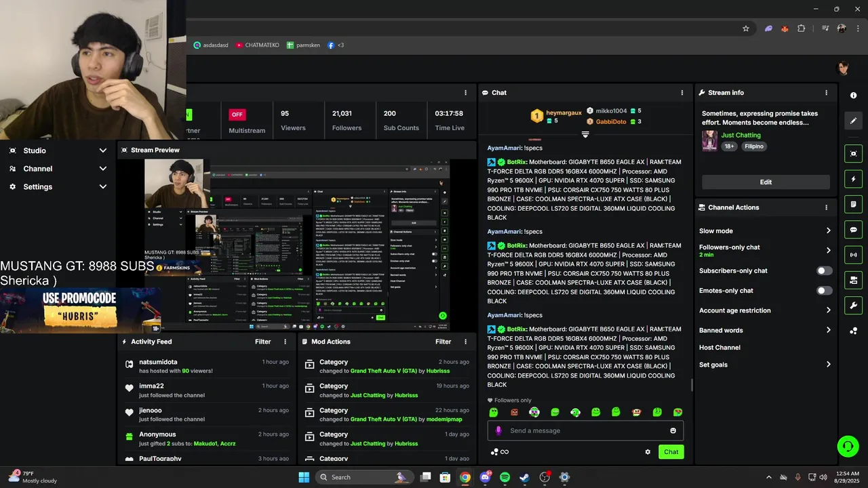The height and width of the screenshot is (488, 868).
Task: Open Spotify from taskbar
Action: tap(505, 477)
